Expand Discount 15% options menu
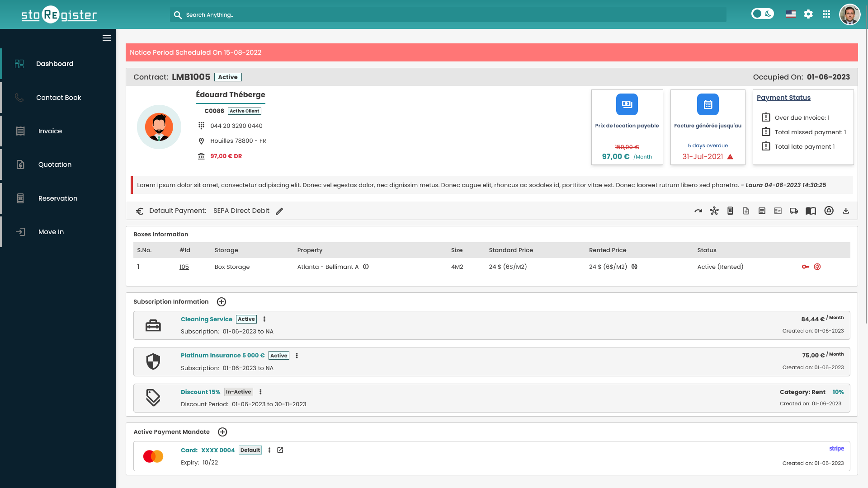This screenshot has height=488, width=868. pos(260,391)
